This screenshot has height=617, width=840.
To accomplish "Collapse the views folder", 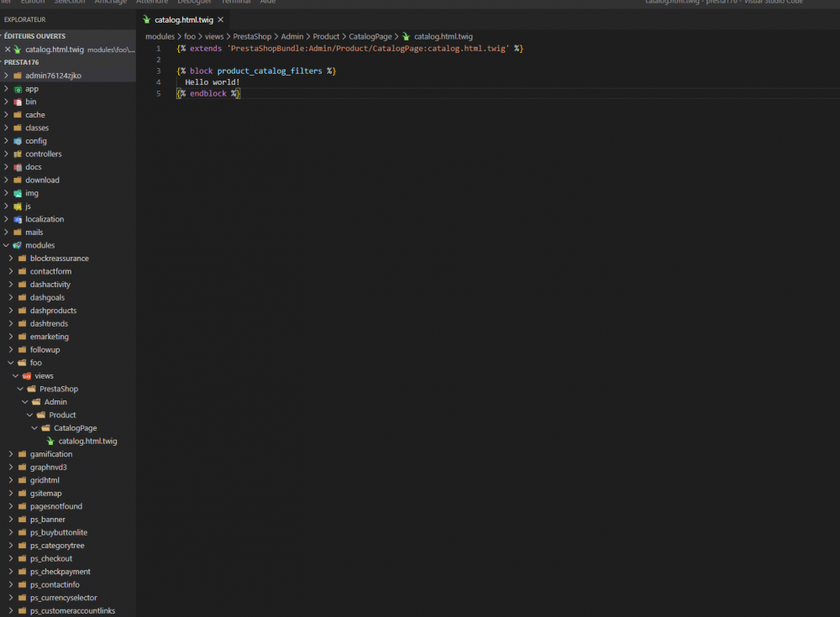I will point(14,375).
